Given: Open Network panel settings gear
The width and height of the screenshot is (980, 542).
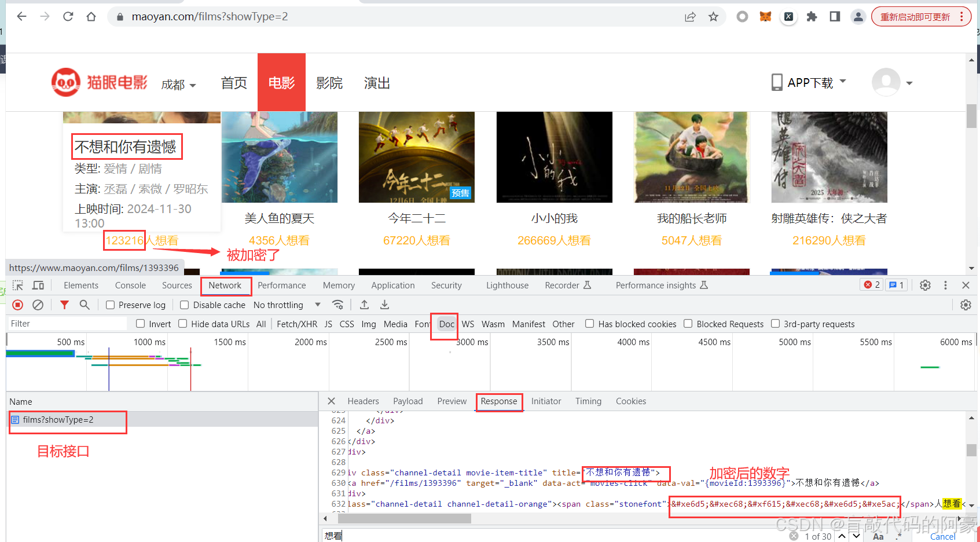Looking at the screenshot, I should point(966,305).
